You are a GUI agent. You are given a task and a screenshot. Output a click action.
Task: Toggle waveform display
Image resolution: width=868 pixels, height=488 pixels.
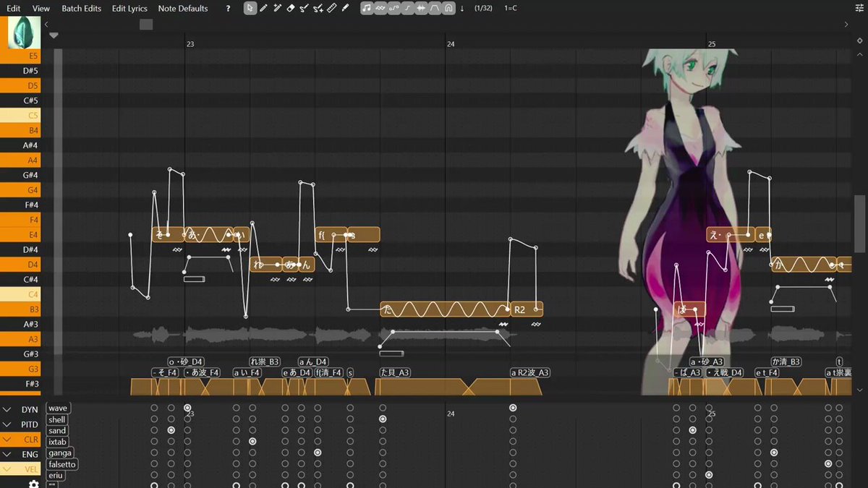[x=422, y=8]
